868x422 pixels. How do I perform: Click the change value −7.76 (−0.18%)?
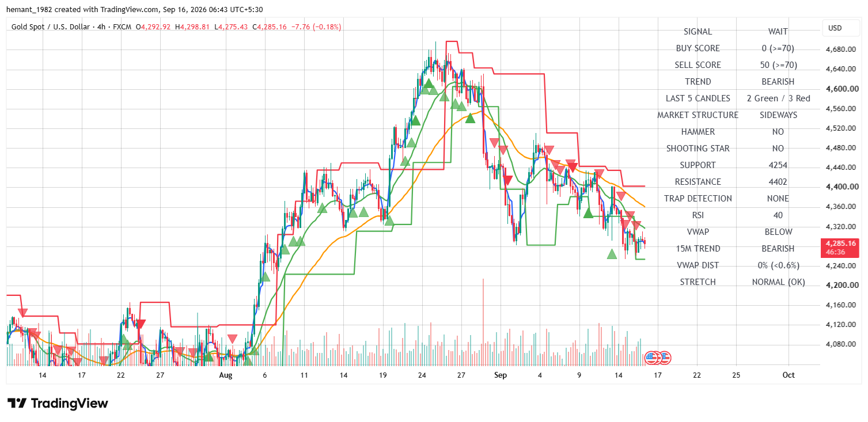[316, 26]
